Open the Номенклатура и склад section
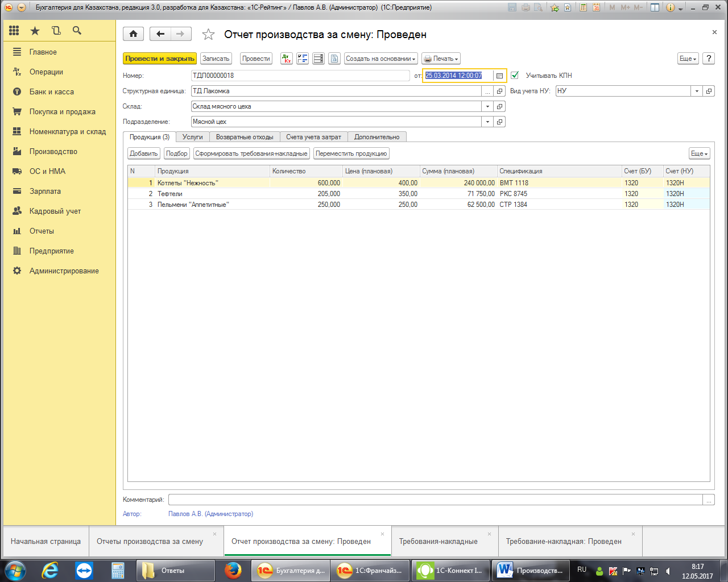 pyautogui.click(x=68, y=132)
